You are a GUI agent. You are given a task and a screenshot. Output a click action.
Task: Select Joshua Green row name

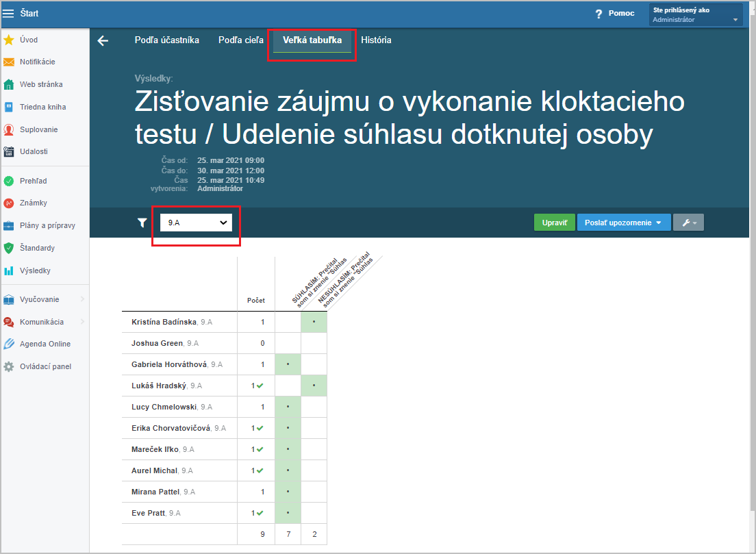coord(157,343)
